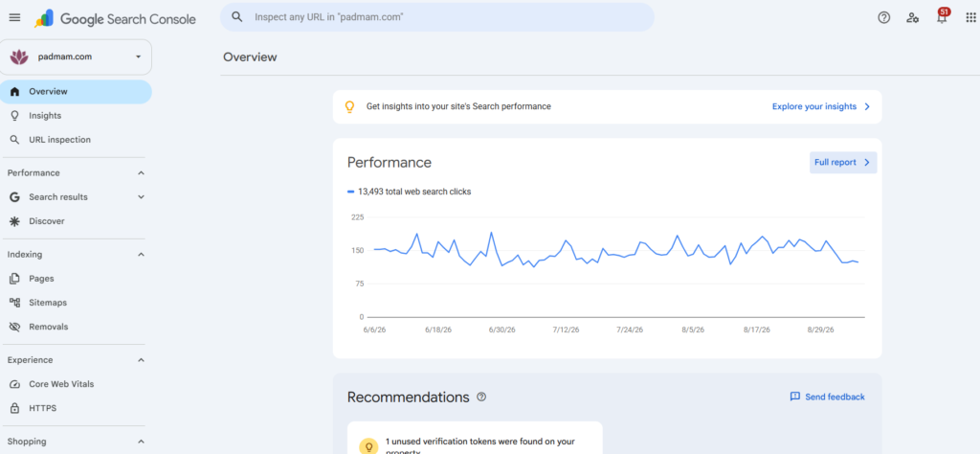Open the padmam.com property selector dropdown
The image size is (980, 454).
pyautogui.click(x=77, y=57)
